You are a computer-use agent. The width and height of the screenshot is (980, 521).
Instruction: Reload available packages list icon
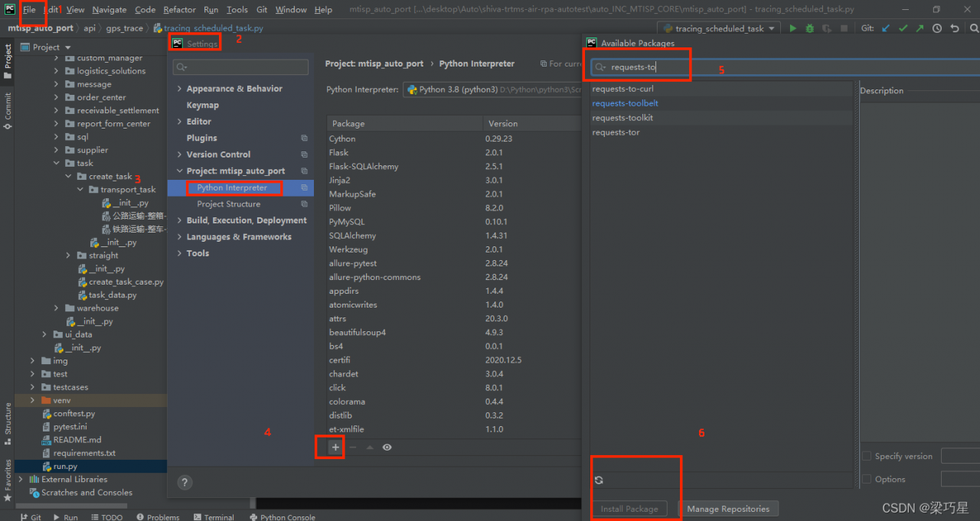(599, 480)
